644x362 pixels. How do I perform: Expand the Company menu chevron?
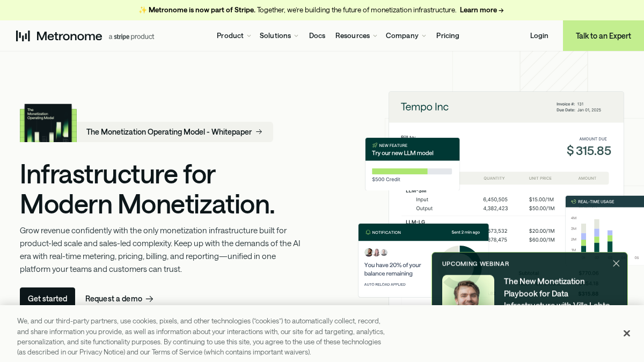tap(424, 36)
